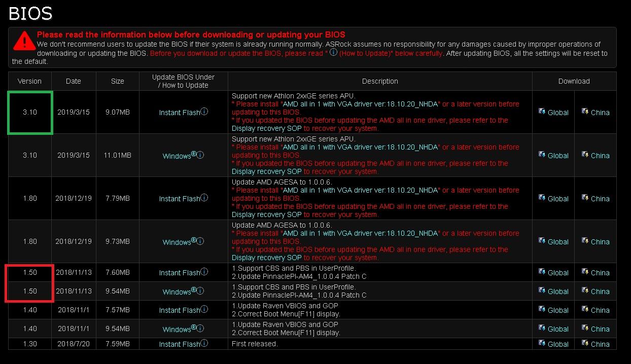Select the 7.60MB size cell

[x=117, y=272]
